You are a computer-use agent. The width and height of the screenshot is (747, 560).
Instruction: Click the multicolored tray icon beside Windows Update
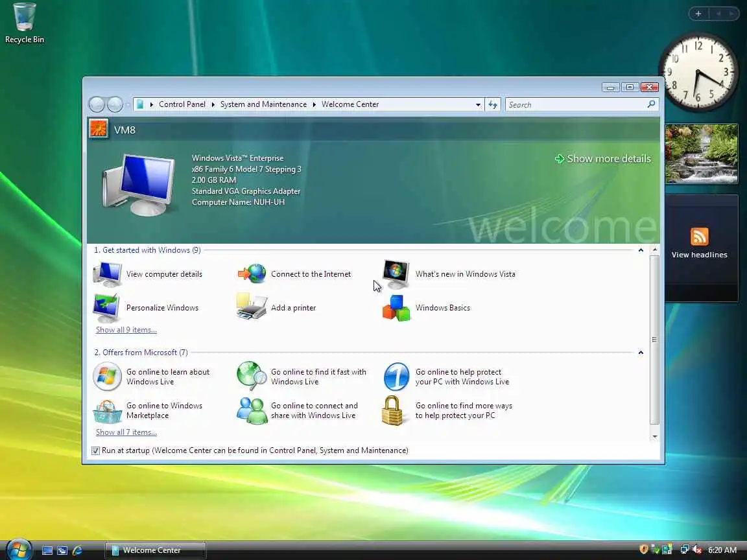(x=667, y=550)
